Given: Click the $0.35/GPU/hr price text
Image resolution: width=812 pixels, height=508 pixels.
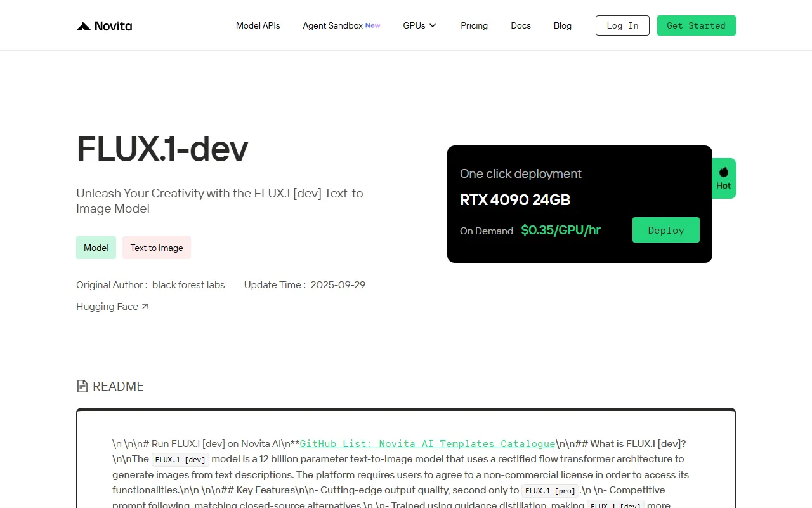Looking at the screenshot, I should (560, 230).
